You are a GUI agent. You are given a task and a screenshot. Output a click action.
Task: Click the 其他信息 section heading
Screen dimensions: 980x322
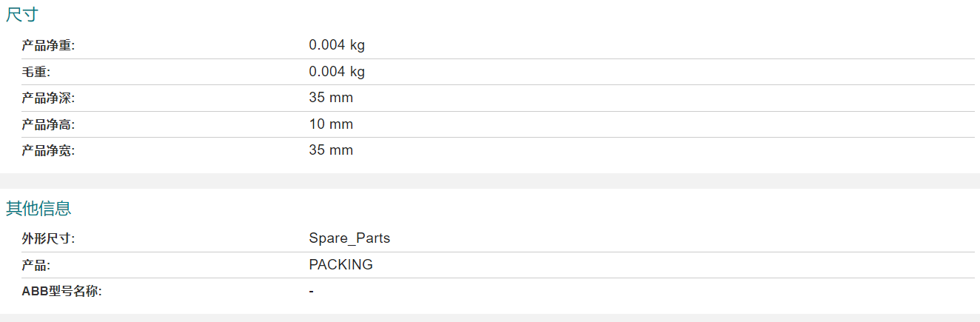pos(38,208)
